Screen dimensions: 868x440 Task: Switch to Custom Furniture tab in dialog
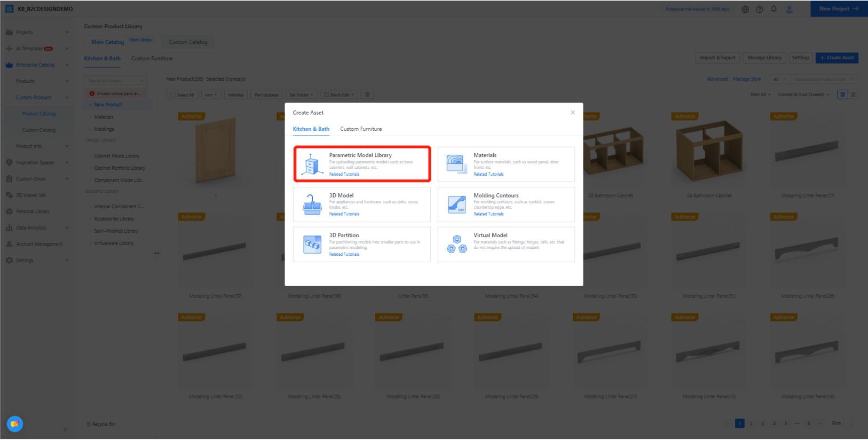point(361,129)
